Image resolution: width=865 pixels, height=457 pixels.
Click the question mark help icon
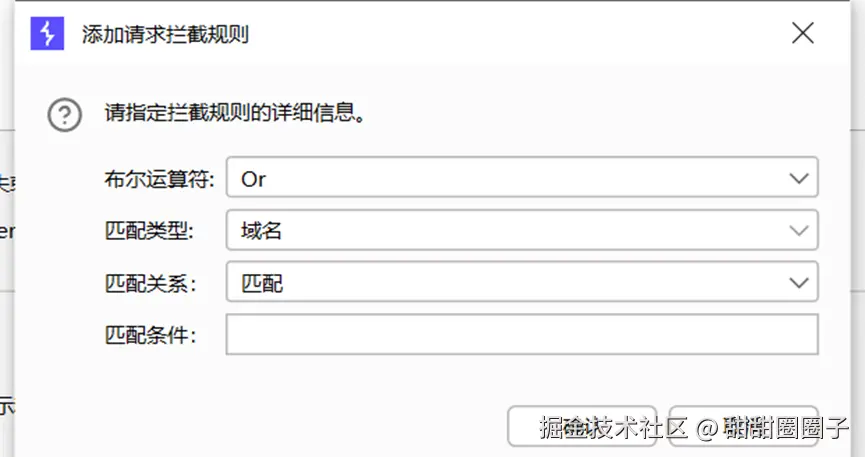65,114
